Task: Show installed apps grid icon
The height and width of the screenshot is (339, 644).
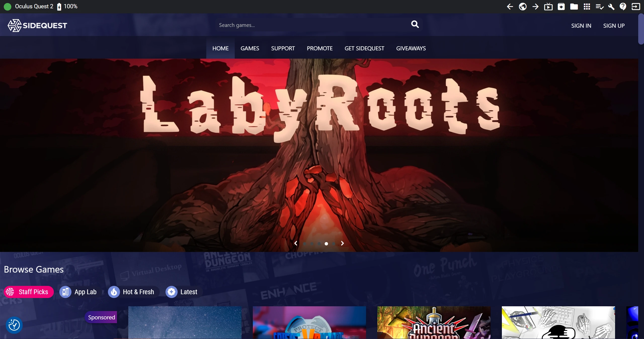Action: [587, 7]
